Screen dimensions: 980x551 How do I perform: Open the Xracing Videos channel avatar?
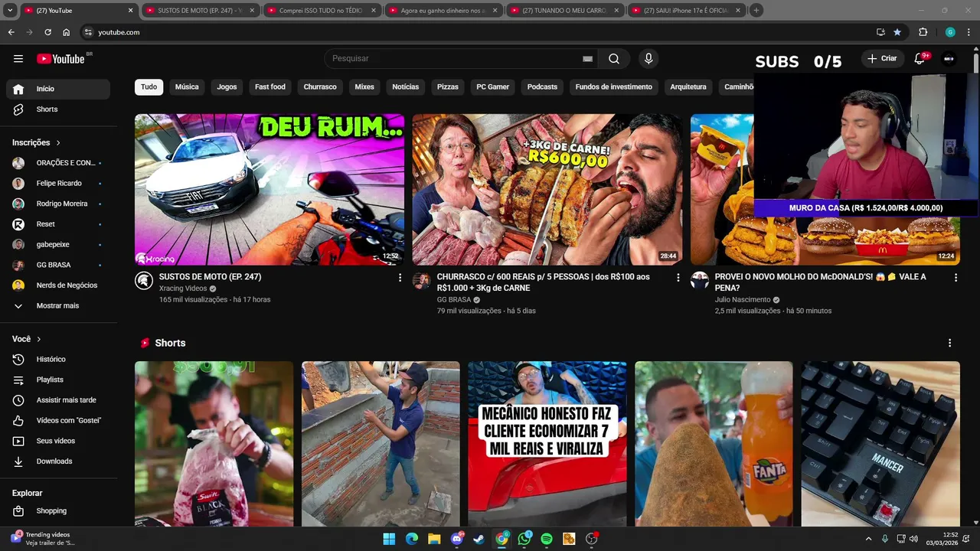click(x=143, y=280)
